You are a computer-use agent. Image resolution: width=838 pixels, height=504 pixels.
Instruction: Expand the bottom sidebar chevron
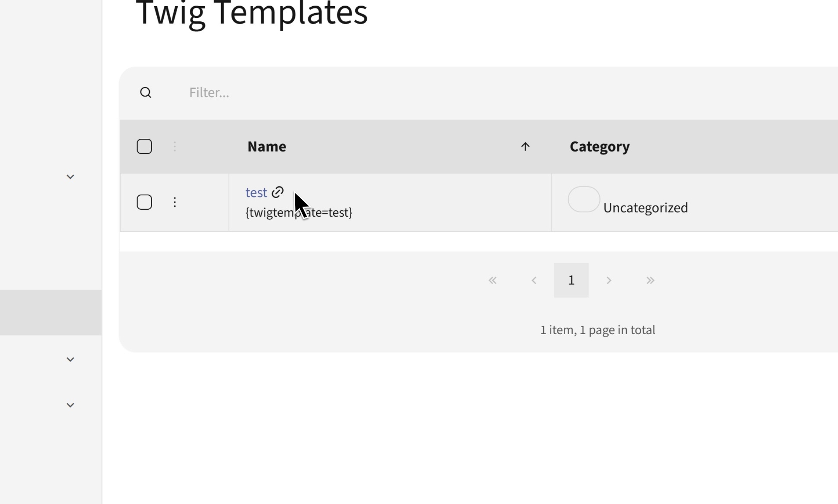coord(70,405)
